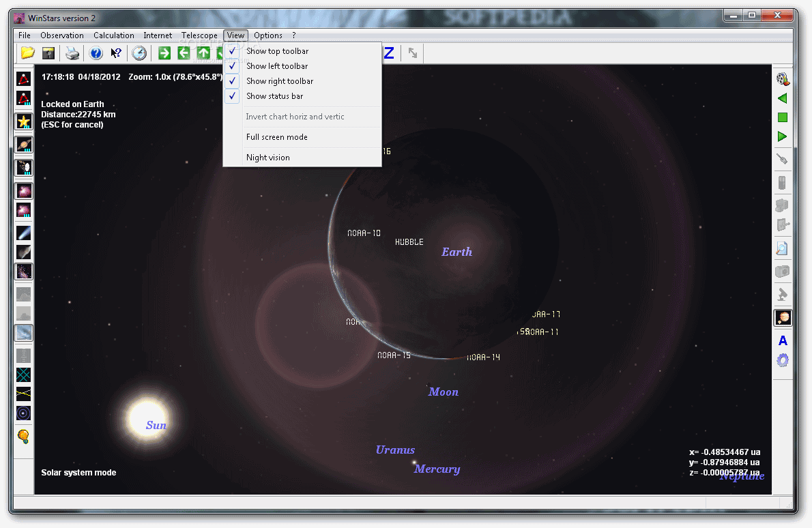
Task: Click the Mercury label on the chart
Action: (437, 469)
